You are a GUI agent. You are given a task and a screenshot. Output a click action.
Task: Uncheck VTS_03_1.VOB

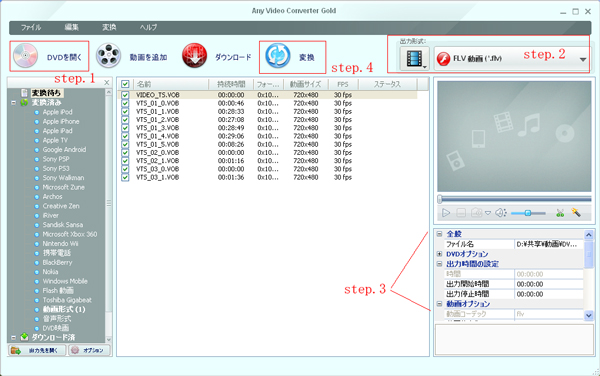tap(125, 177)
